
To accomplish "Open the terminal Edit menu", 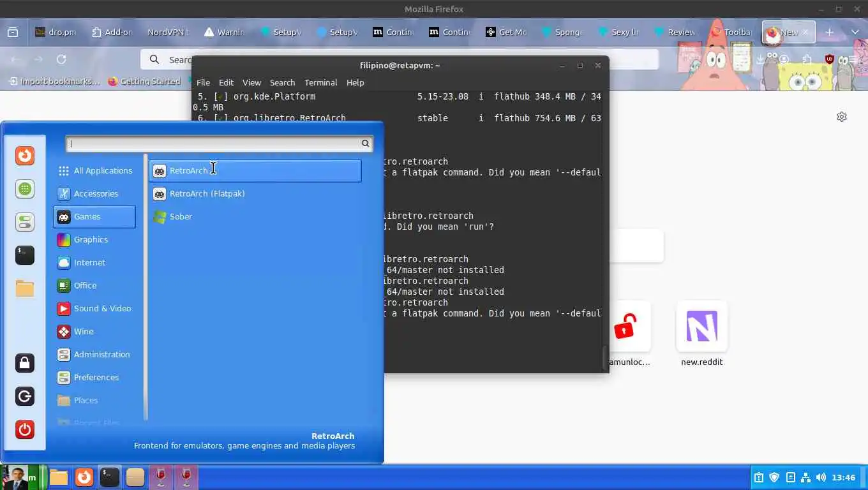I will pos(226,82).
